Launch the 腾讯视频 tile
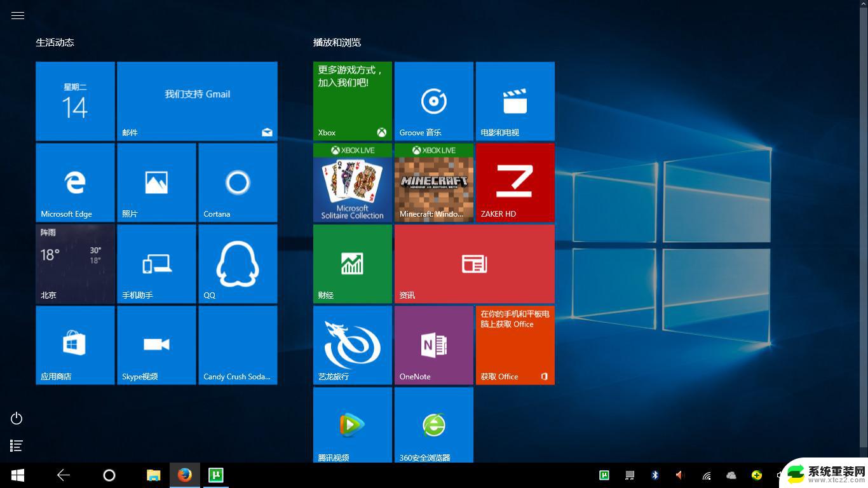The image size is (868, 488). [353, 425]
